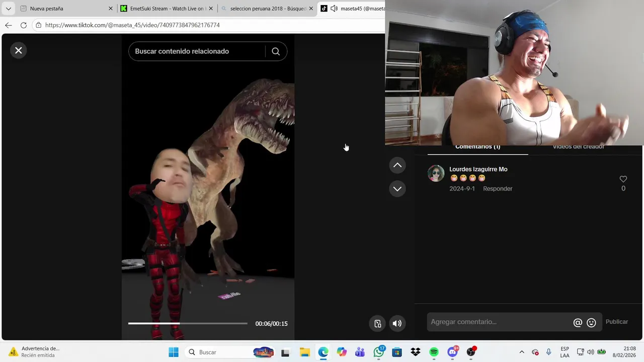Mute the TikTok video with speaker button
This screenshot has width=644, height=362.
click(x=397, y=323)
